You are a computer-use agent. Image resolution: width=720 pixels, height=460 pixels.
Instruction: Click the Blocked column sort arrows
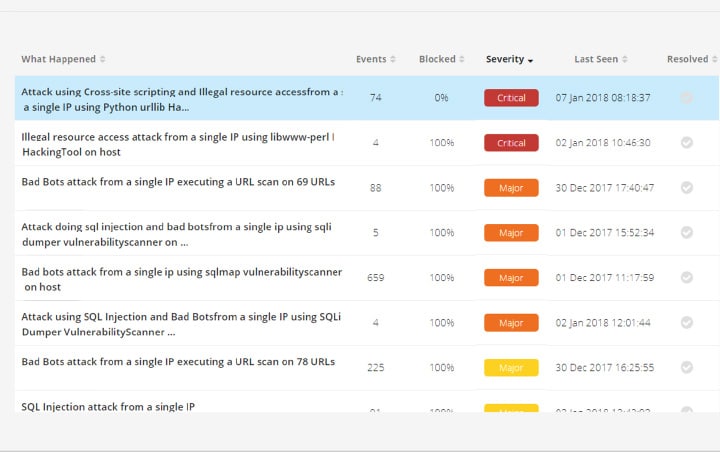click(x=462, y=60)
